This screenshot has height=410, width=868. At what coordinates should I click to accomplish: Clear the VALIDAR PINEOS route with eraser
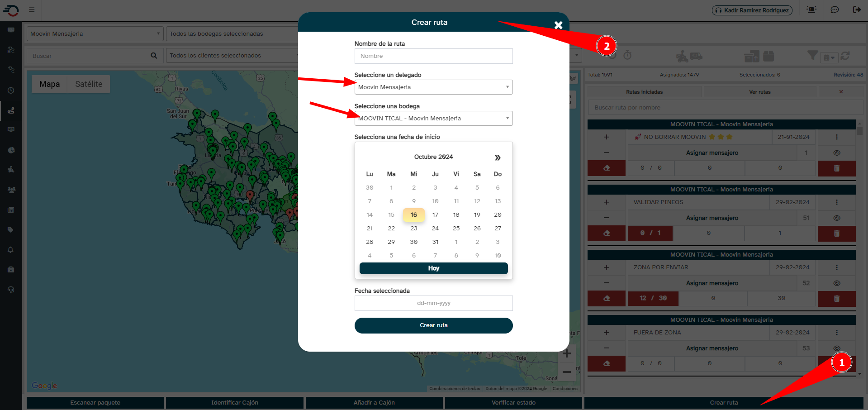click(x=607, y=234)
